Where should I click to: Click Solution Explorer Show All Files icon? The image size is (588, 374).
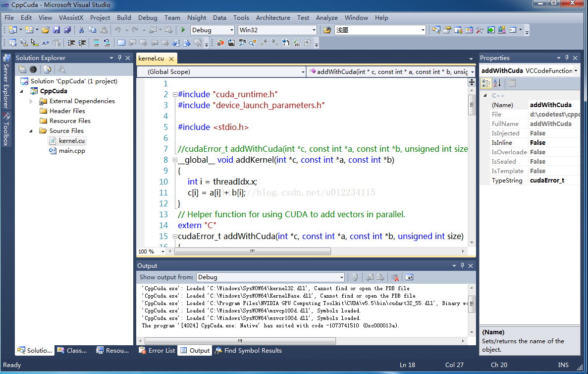[47, 69]
